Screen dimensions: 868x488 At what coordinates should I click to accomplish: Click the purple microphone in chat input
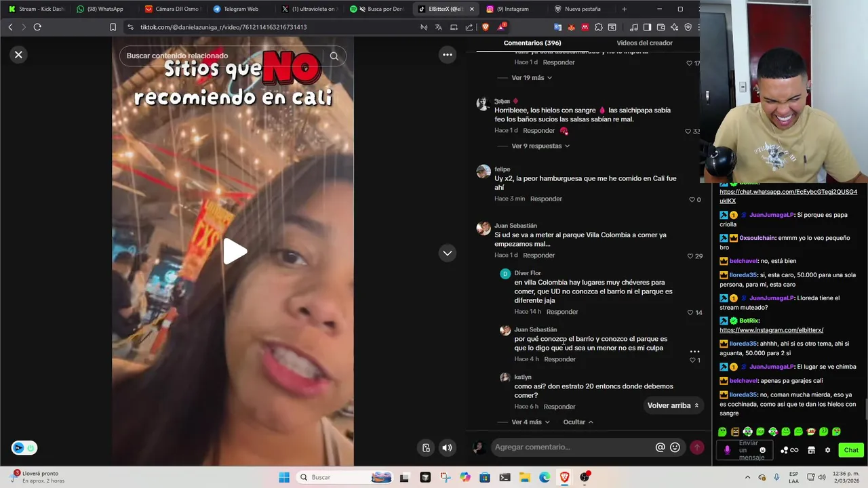point(728,450)
